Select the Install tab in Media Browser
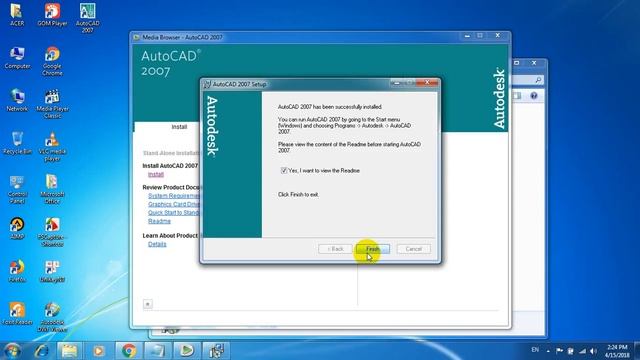Screen dimensions: 640x360 179,127
